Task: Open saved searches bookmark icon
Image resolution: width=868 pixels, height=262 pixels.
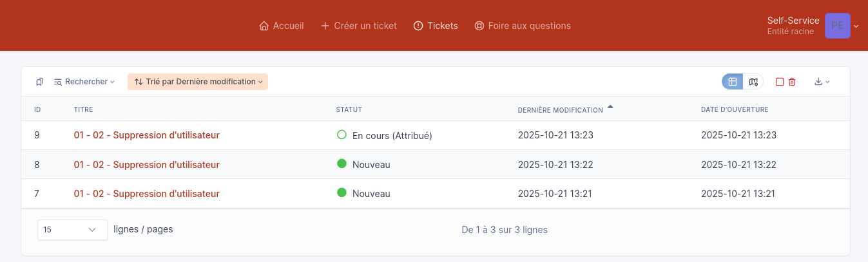Action: click(40, 82)
